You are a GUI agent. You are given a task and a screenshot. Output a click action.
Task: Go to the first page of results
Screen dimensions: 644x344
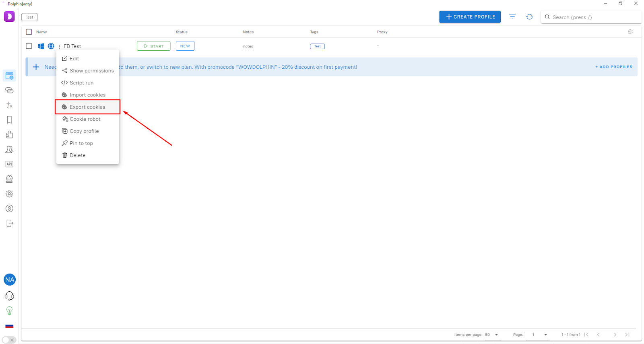(x=586, y=335)
